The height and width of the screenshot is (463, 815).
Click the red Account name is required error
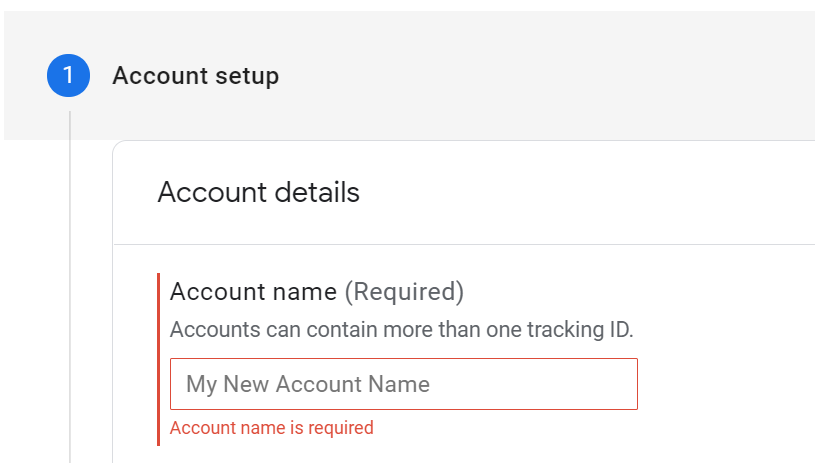pyautogui.click(x=272, y=428)
